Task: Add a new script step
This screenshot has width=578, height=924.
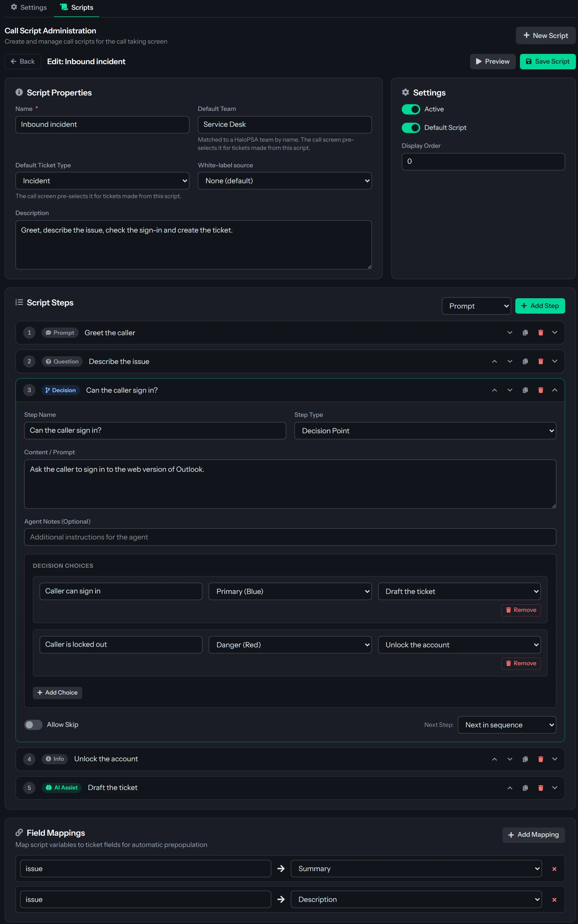Action: (x=540, y=306)
